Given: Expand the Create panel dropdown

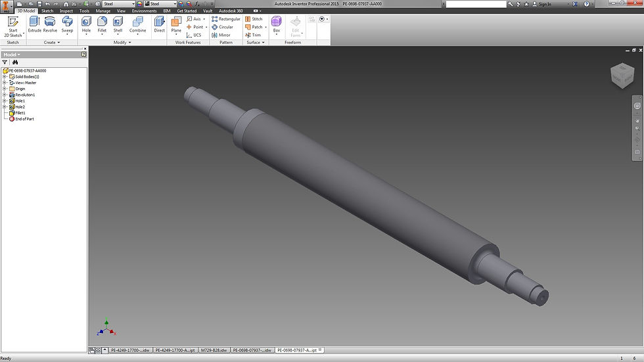Looking at the screenshot, I should click(x=52, y=42).
